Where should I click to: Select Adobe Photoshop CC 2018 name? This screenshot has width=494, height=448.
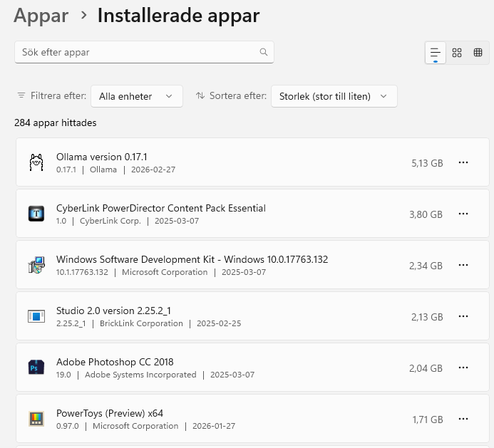tap(115, 362)
